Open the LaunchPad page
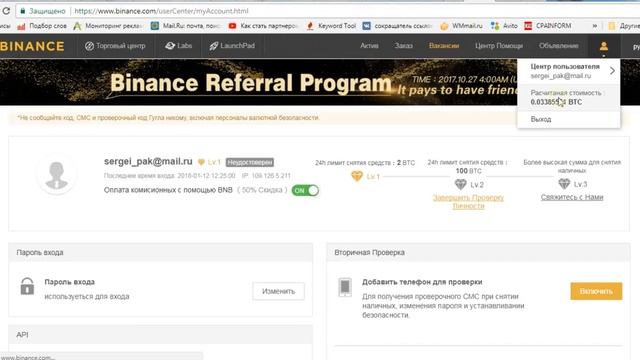640x360 pixels. click(232, 46)
